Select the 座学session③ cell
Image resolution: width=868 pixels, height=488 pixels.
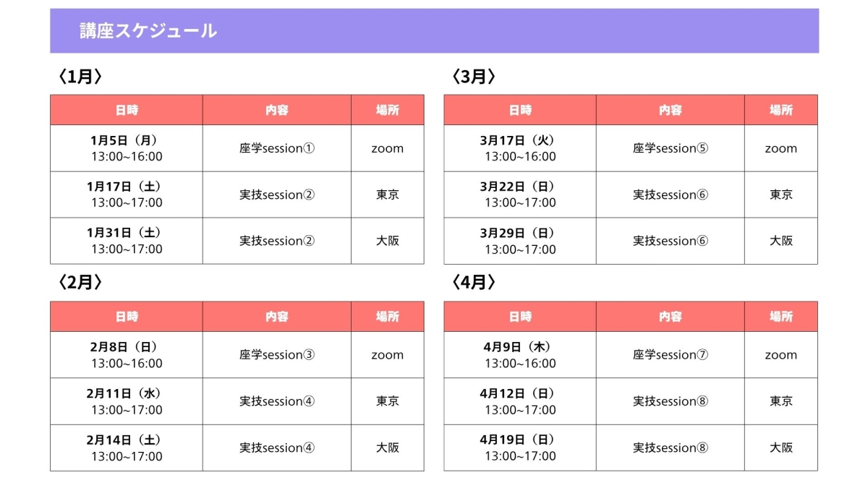pos(277,355)
